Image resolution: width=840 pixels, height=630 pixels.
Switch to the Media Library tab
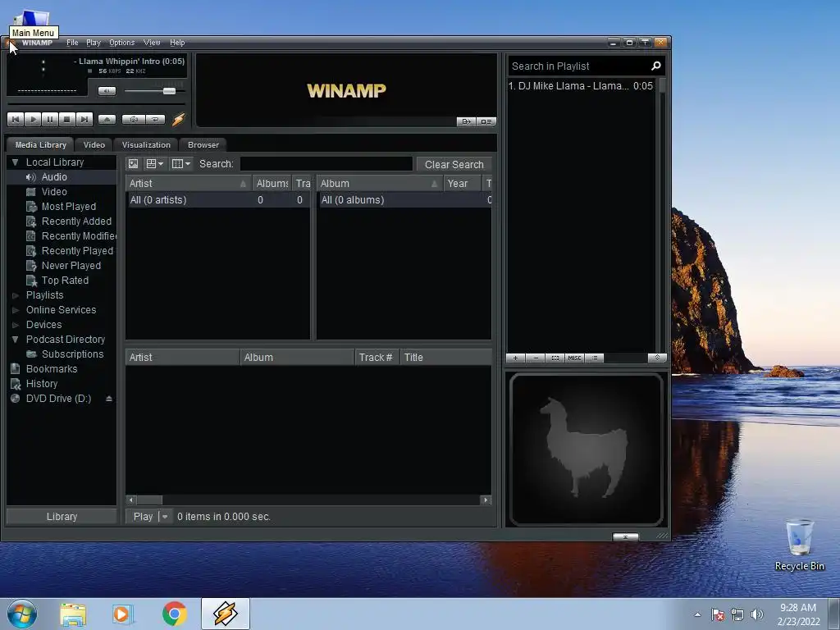[41, 144]
